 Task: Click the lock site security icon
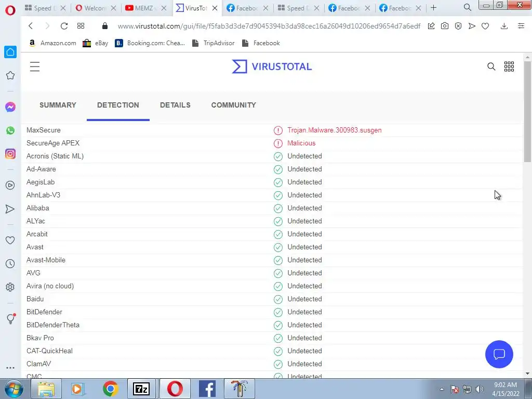pos(105,26)
